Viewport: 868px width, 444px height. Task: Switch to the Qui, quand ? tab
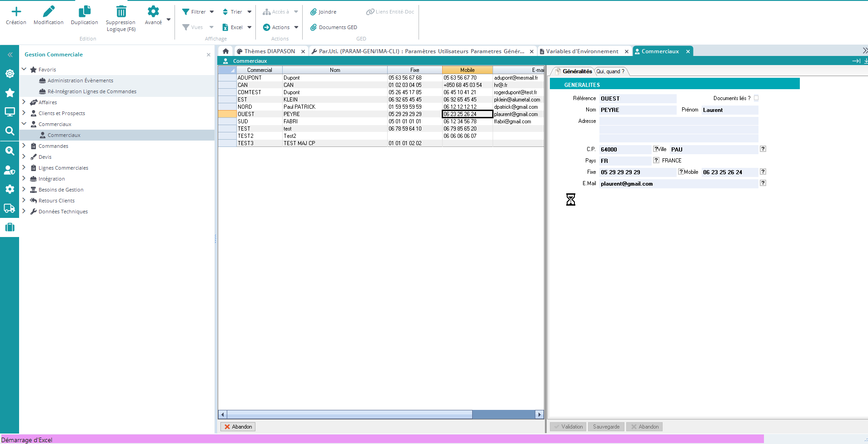tap(610, 71)
